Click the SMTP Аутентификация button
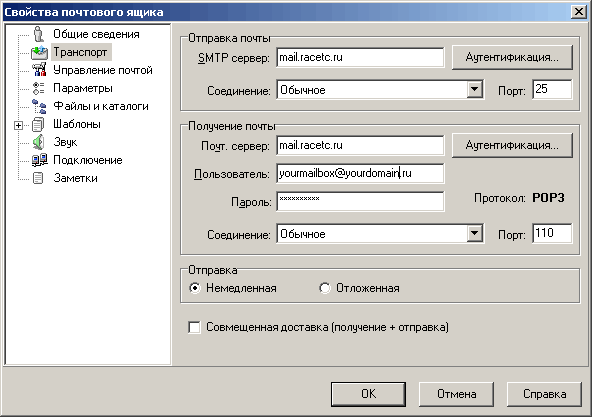592x417 pixels. tap(512, 57)
